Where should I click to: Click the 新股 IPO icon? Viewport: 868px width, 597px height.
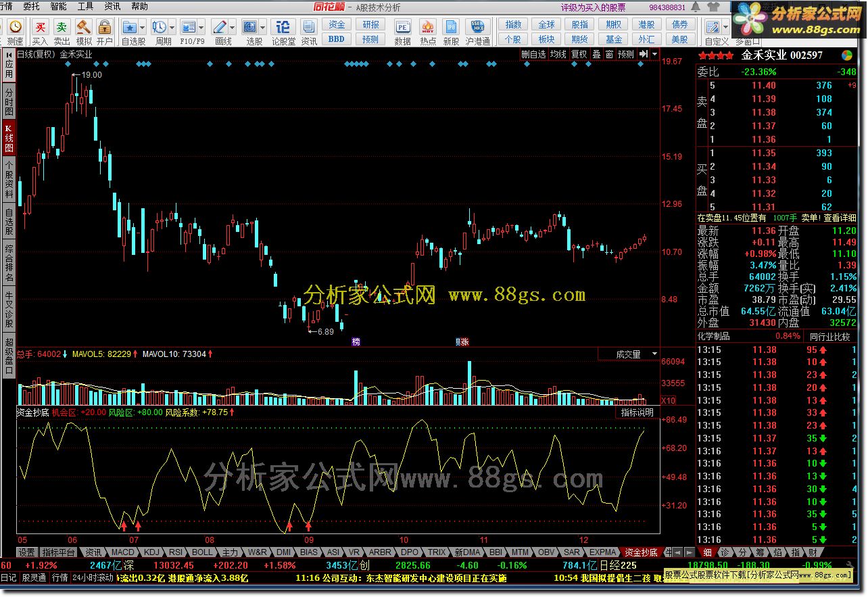click(452, 27)
